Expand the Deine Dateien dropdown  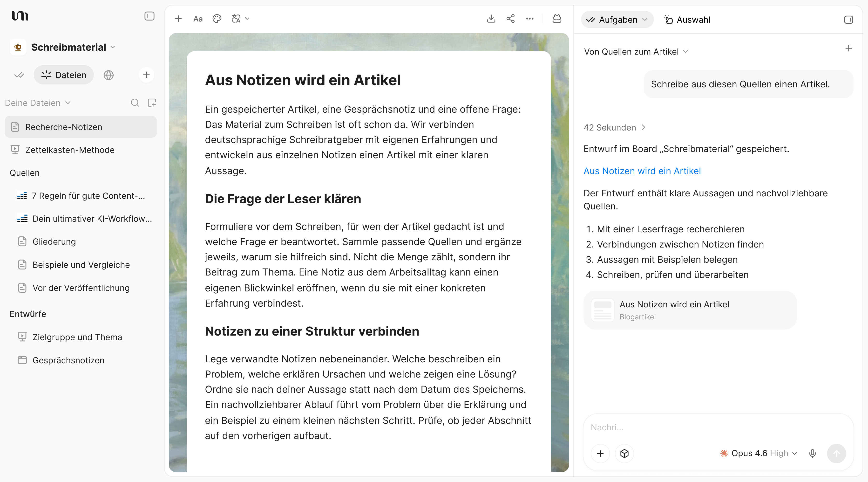point(38,103)
